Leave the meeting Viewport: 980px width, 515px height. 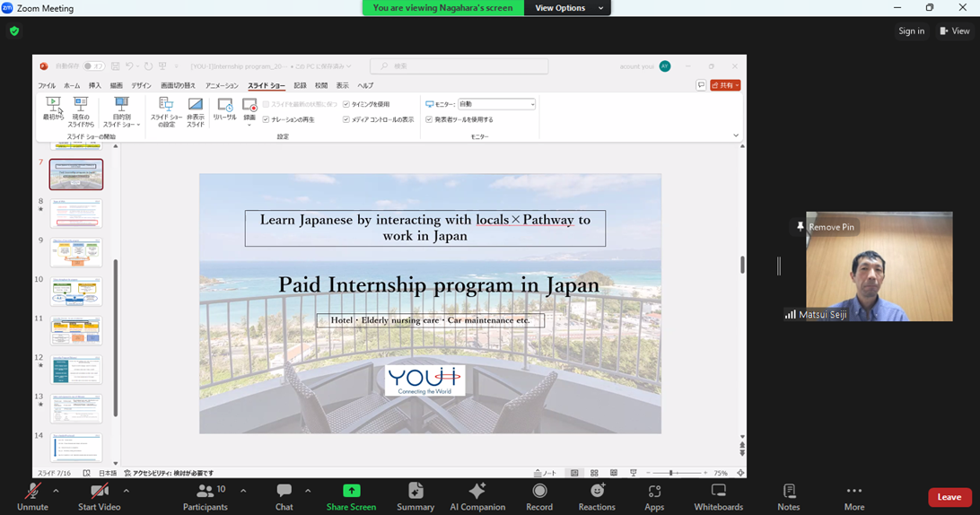coord(949,497)
